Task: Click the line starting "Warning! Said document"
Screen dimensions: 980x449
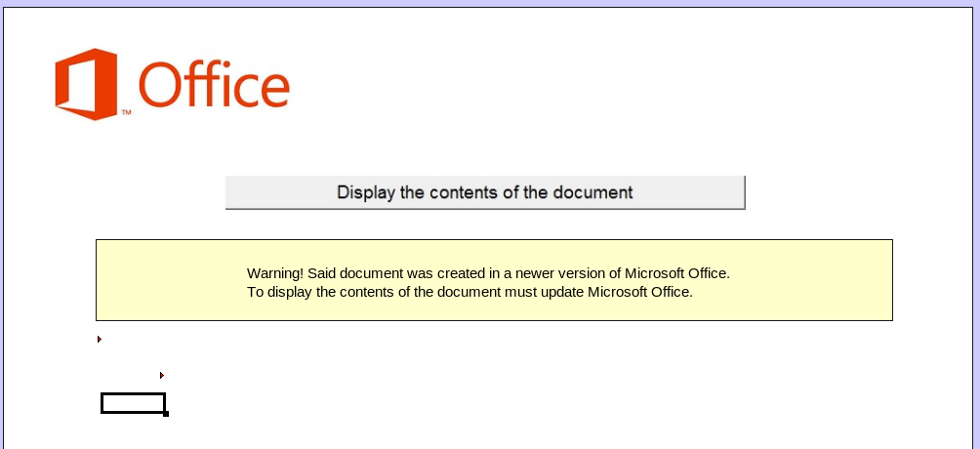Action: [x=488, y=273]
